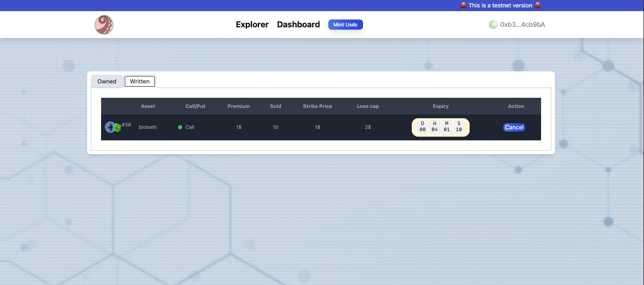Click the green wallet avatar circle
This screenshot has width=644, height=285.
click(x=493, y=25)
